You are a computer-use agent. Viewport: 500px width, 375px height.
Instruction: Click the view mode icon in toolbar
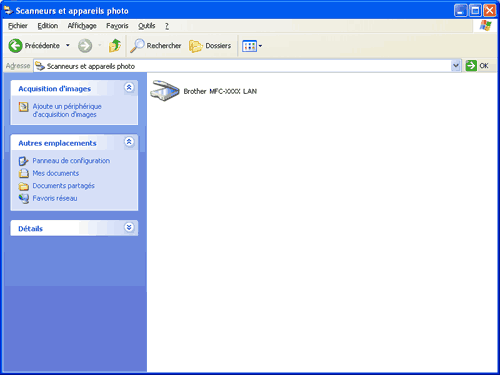coord(249,46)
